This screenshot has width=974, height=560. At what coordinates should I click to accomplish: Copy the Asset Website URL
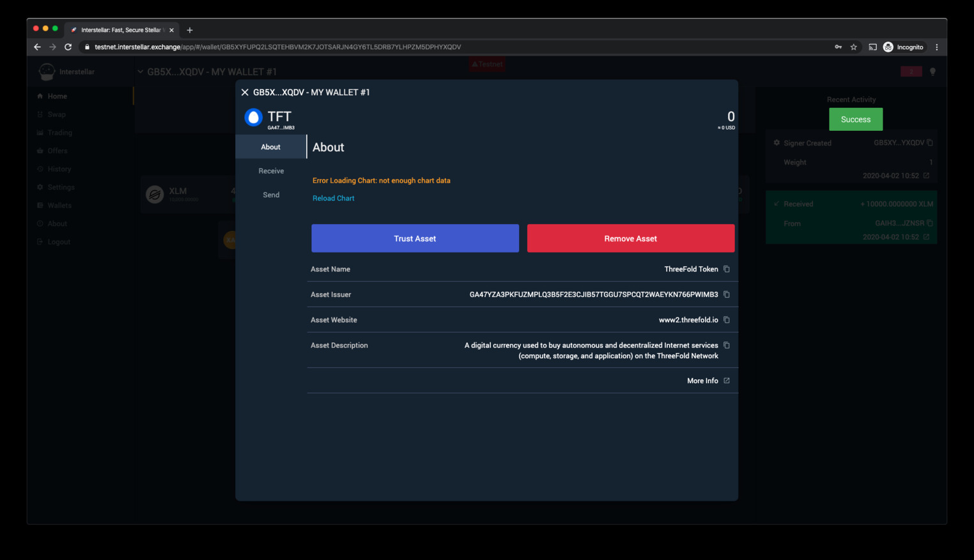[727, 320]
